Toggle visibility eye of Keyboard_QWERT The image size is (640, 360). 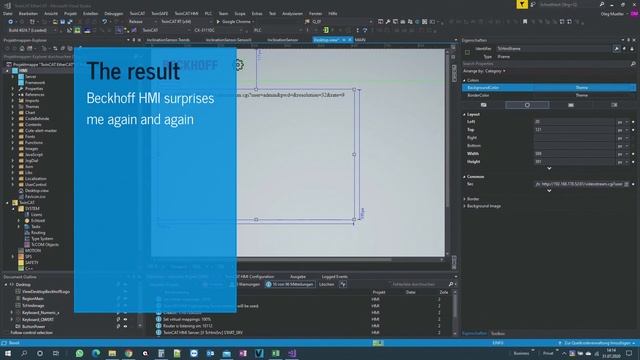(x=125, y=320)
